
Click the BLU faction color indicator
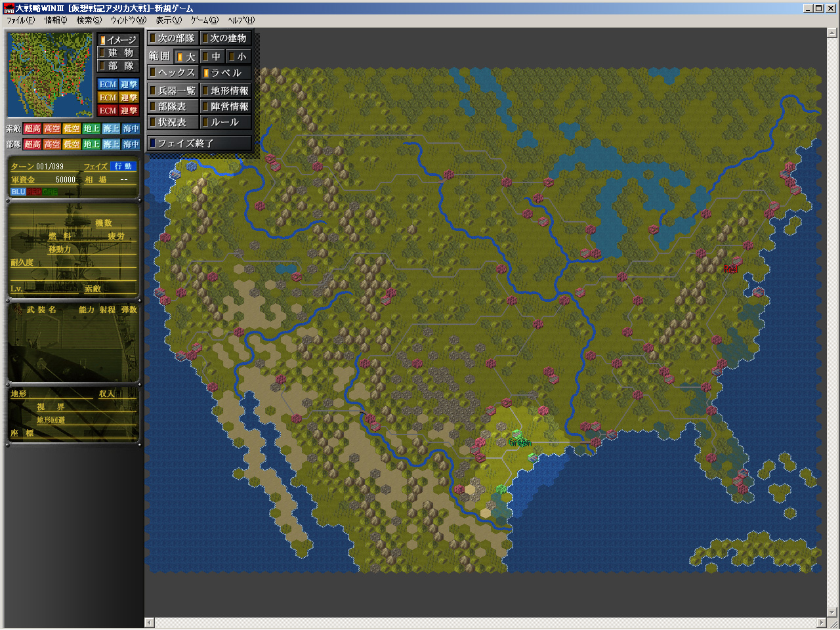[x=18, y=192]
